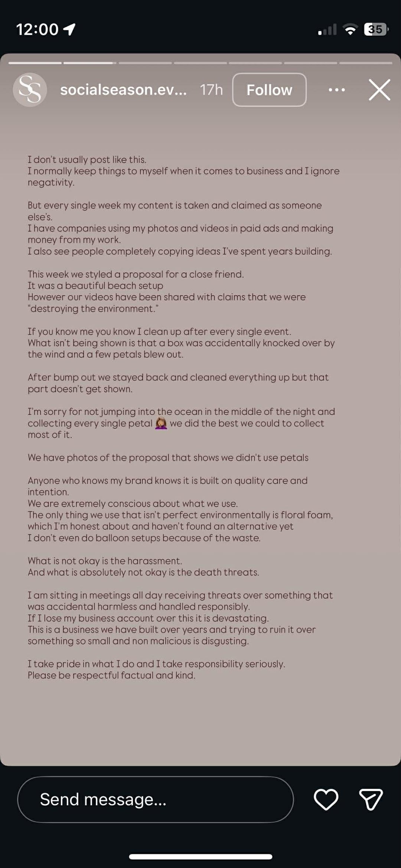This screenshot has height=868, width=401.
Task: Tap the SS profile avatar
Action: 30,90
